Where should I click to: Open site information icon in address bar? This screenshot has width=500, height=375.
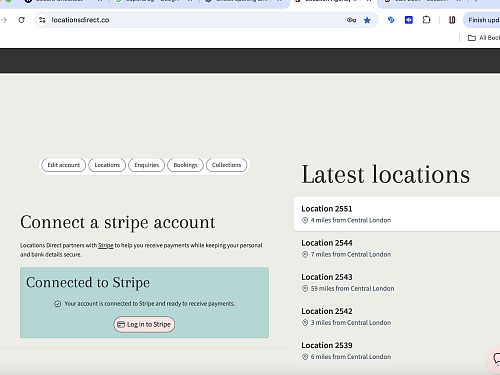coord(42,20)
